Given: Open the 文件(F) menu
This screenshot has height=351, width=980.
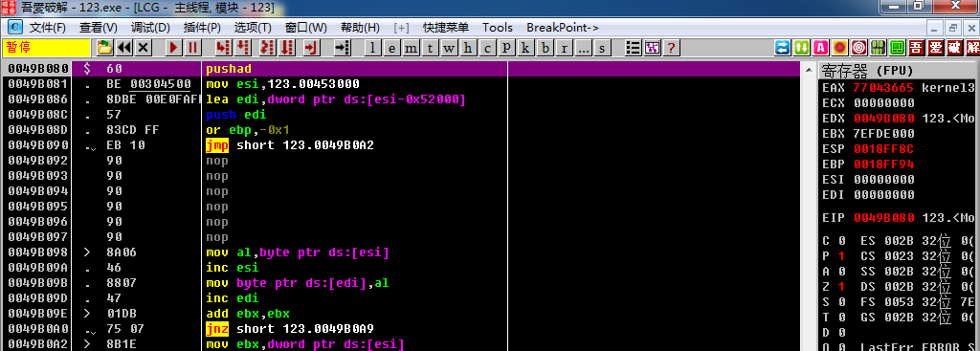Looking at the screenshot, I should point(48,28).
